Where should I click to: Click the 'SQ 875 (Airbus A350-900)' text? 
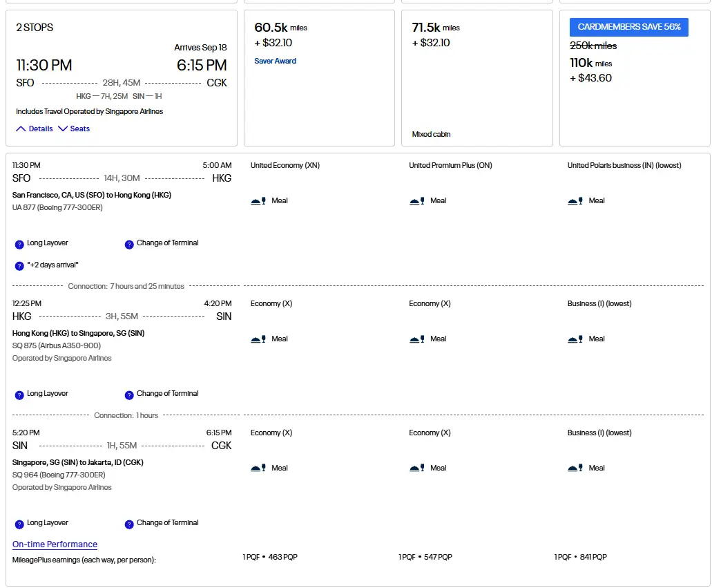click(57, 345)
